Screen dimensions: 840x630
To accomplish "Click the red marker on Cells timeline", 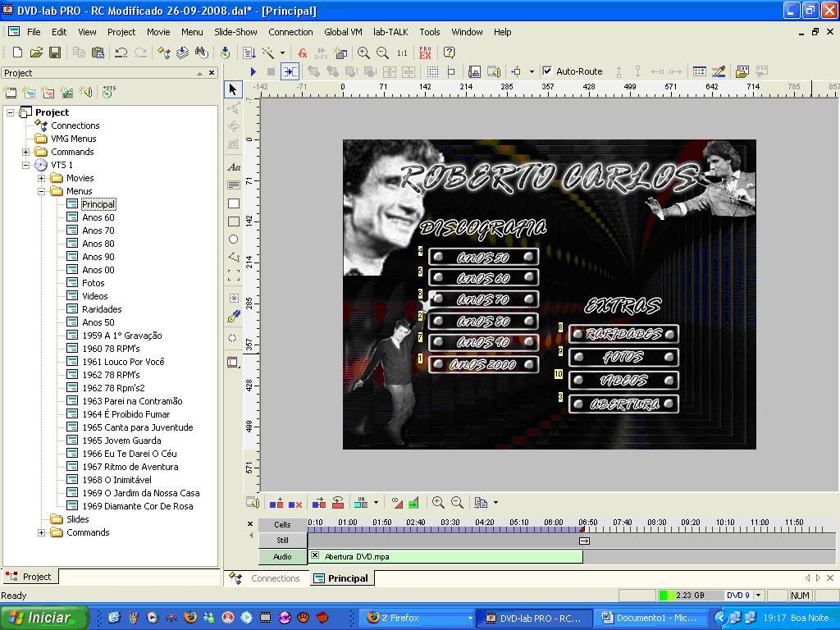I will [x=582, y=529].
